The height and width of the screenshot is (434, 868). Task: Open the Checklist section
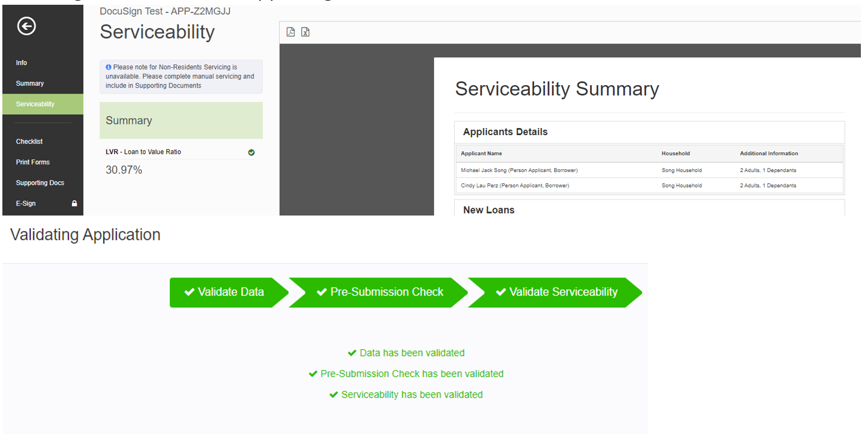click(29, 142)
